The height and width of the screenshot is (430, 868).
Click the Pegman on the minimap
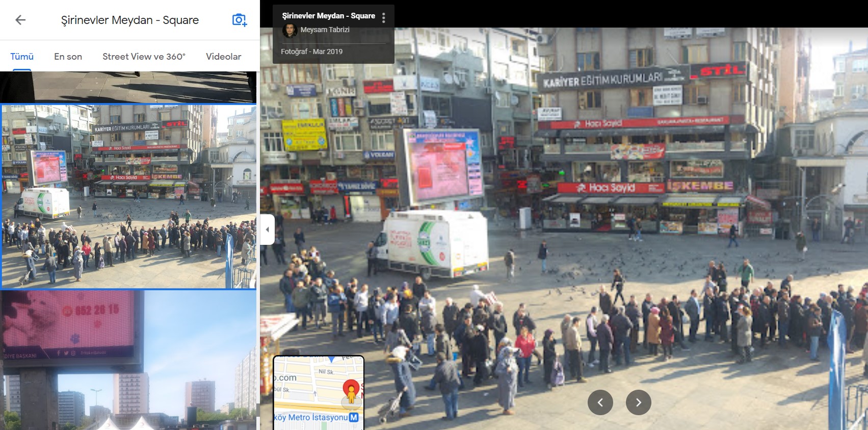(x=351, y=393)
